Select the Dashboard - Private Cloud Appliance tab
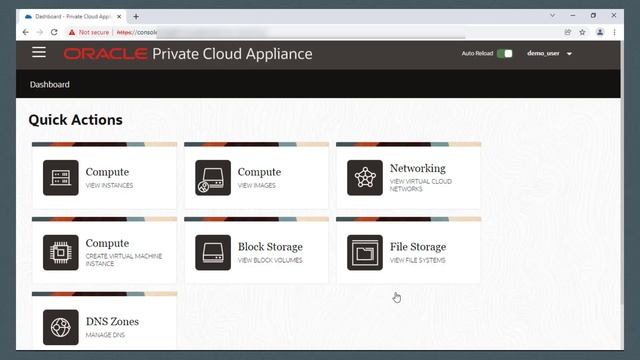This screenshot has height=360, width=640. pos(73,17)
